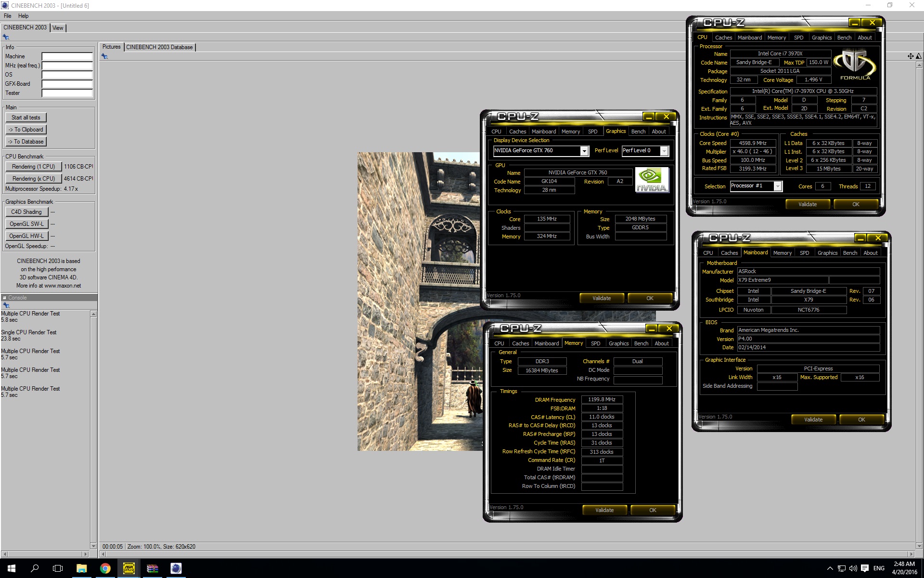The width and height of the screenshot is (924, 578).
Task: Click Validate in CPU-Z CPU window
Action: [x=808, y=204]
